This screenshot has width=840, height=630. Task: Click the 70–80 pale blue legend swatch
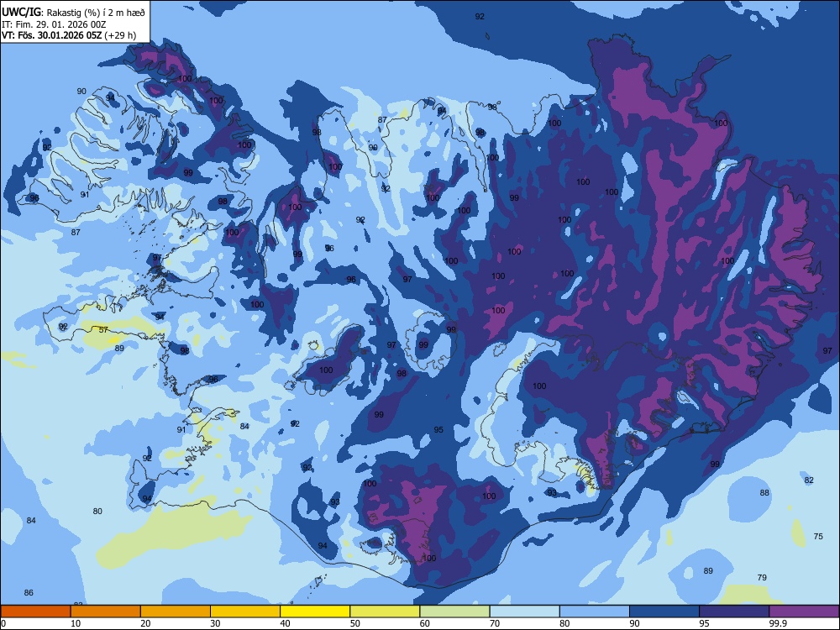(525, 612)
